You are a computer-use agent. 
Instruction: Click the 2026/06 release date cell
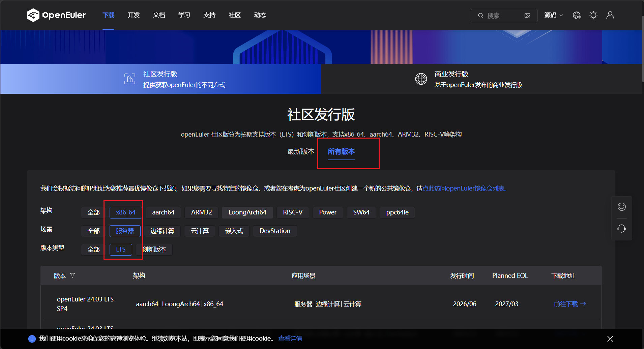click(x=465, y=304)
